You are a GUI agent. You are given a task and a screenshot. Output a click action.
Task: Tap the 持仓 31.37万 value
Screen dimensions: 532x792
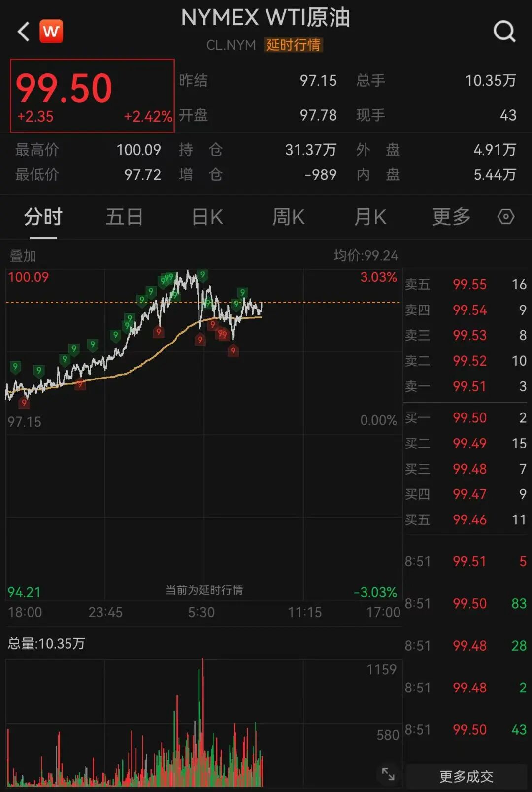311,150
